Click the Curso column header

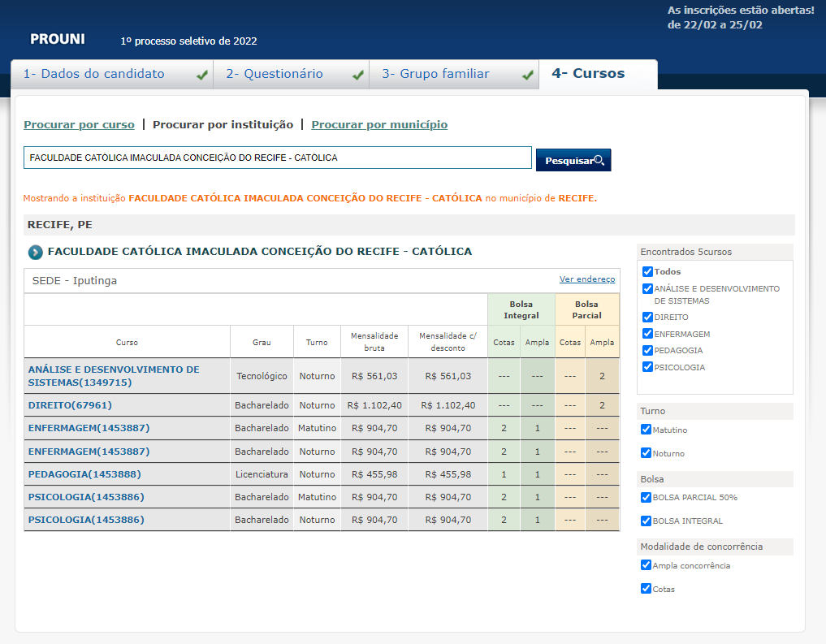tap(127, 342)
